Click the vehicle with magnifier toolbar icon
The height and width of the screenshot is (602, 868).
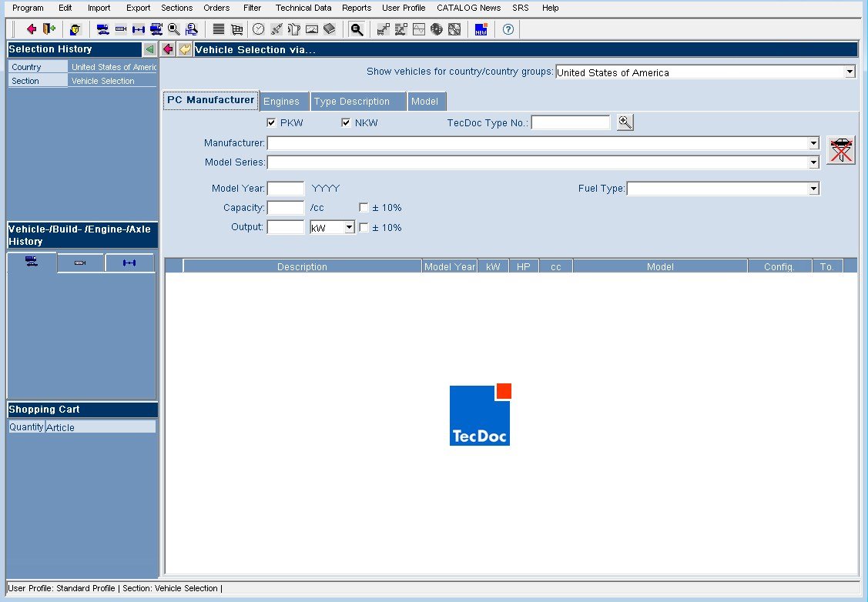pyautogui.click(x=156, y=29)
